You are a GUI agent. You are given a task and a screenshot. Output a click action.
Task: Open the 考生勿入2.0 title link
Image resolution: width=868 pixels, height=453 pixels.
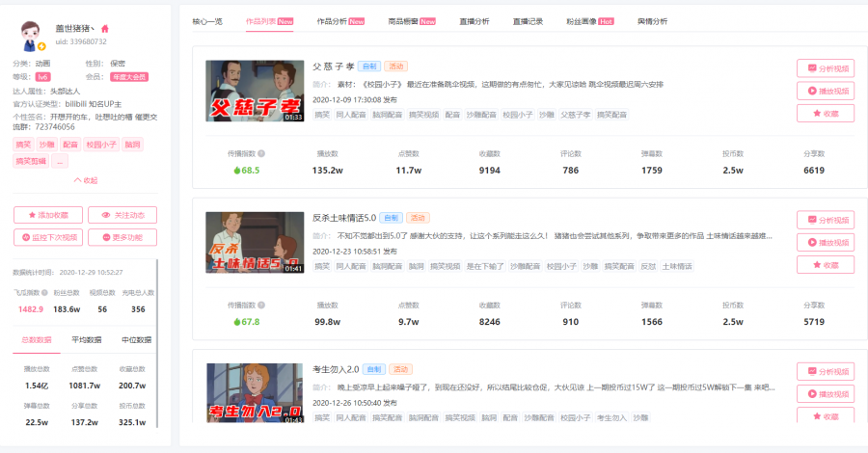tap(336, 369)
